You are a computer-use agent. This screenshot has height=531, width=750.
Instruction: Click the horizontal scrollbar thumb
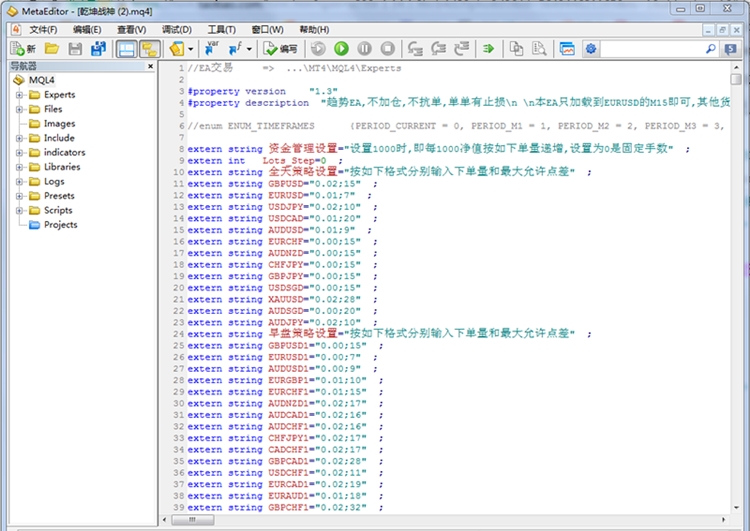pyautogui.click(x=193, y=519)
